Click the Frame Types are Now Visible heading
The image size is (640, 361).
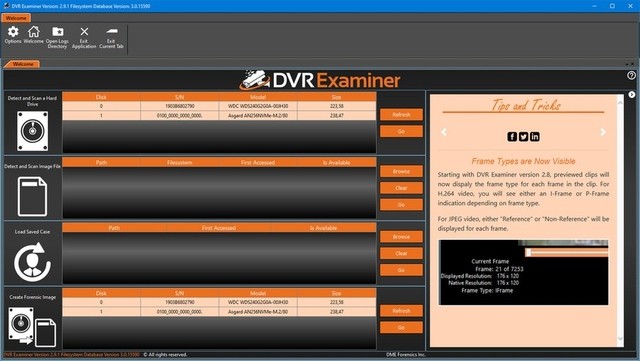pyautogui.click(x=523, y=161)
